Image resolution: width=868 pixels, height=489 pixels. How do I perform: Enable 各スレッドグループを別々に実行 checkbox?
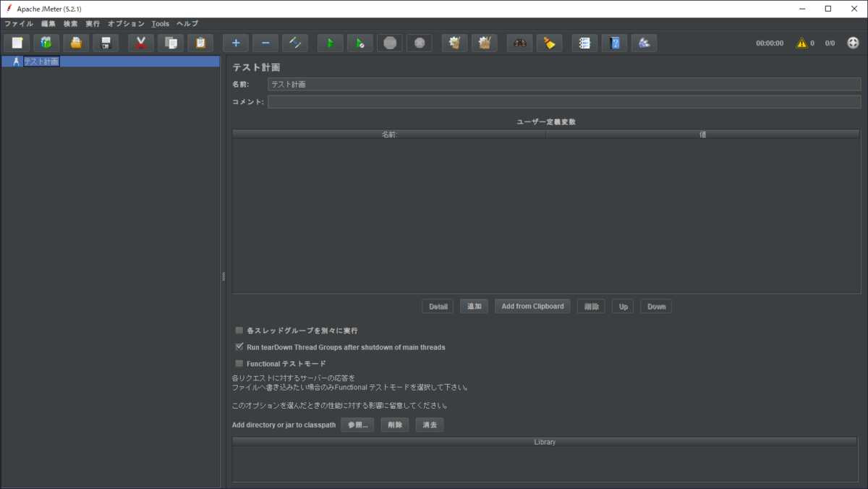[x=239, y=331]
